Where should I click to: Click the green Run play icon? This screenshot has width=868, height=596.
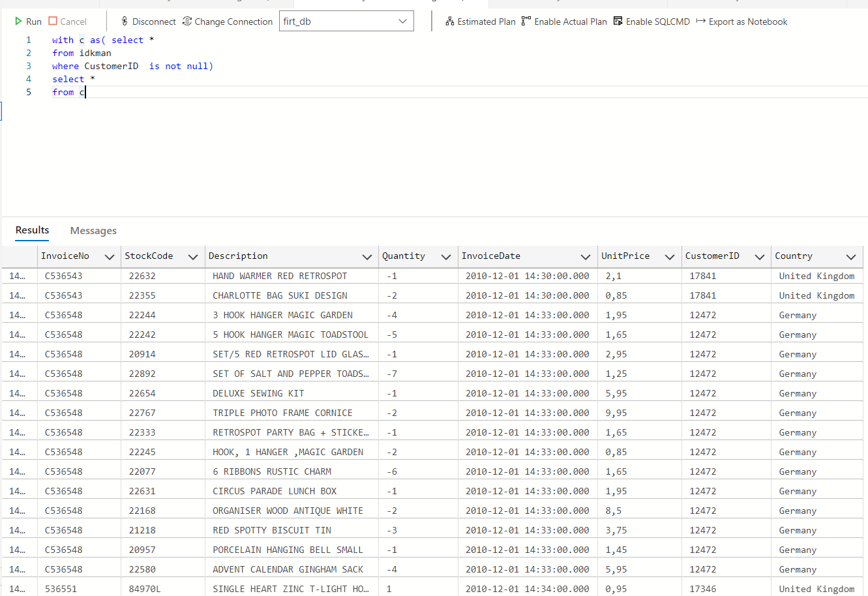tap(17, 21)
